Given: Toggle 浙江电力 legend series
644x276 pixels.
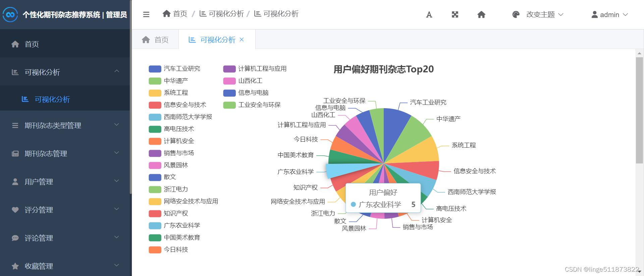Looking at the screenshot, I should [168, 189].
